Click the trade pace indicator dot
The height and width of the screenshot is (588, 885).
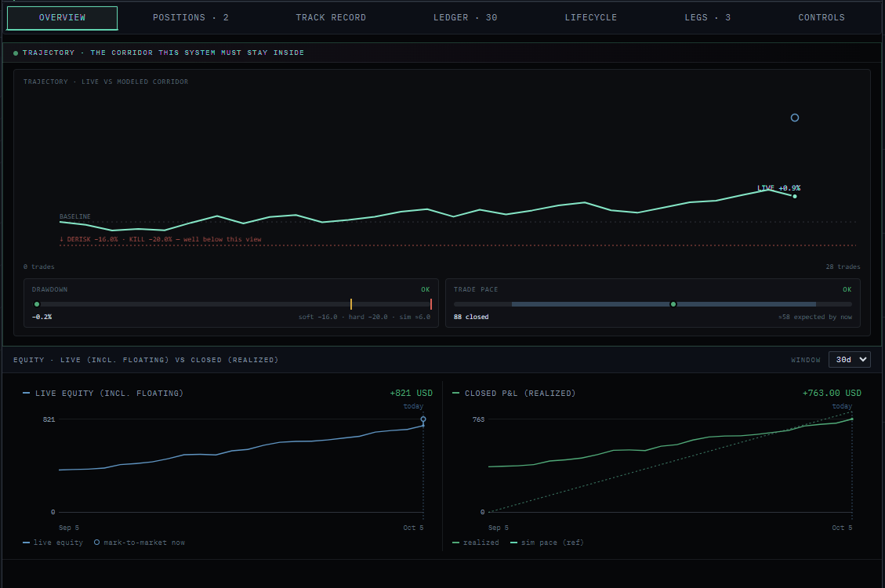coord(673,304)
